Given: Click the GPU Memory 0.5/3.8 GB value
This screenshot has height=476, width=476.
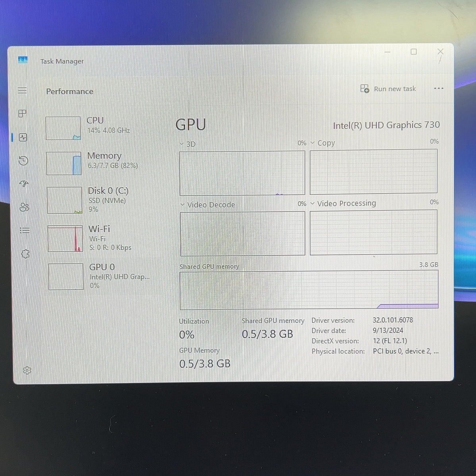Looking at the screenshot, I should coord(205,364).
